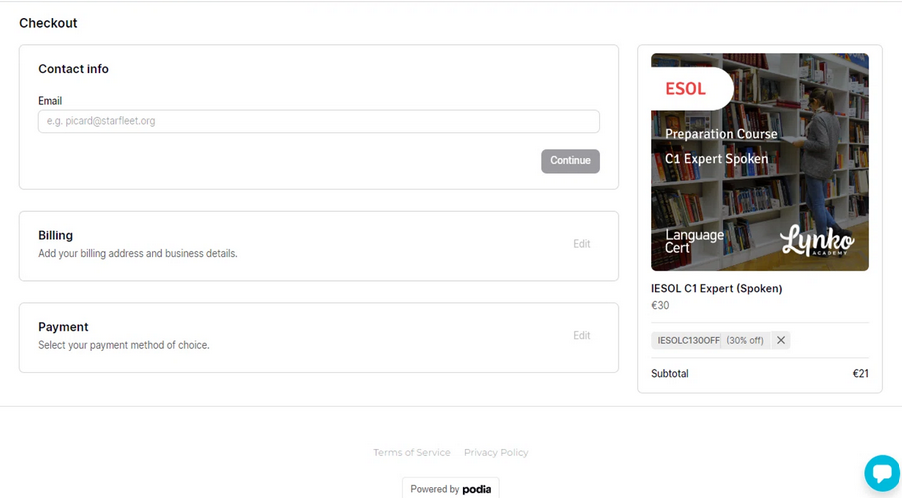Open the Terms of Service link
The image size is (902, 498).
(x=412, y=453)
